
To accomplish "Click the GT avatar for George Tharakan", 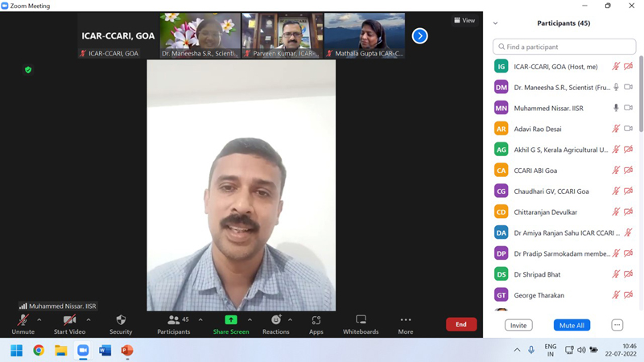I will click(501, 295).
